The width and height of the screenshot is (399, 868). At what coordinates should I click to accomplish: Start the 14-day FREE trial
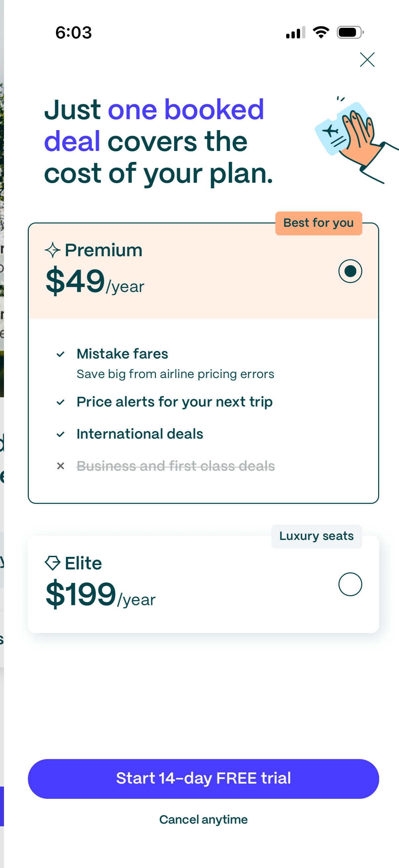(x=203, y=779)
